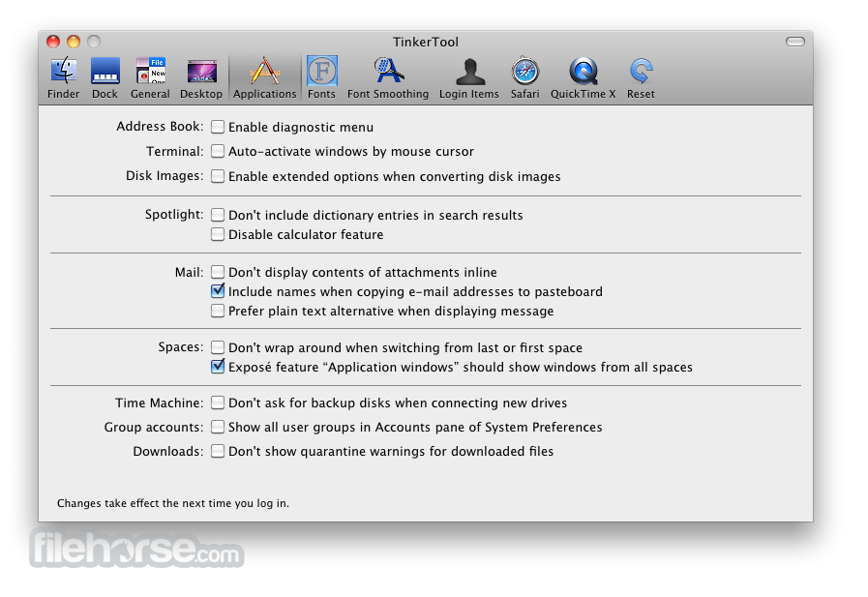This screenshot has height=597, width=868.
Task: Open the Font Smoothing pane
Action: [388, 77]
